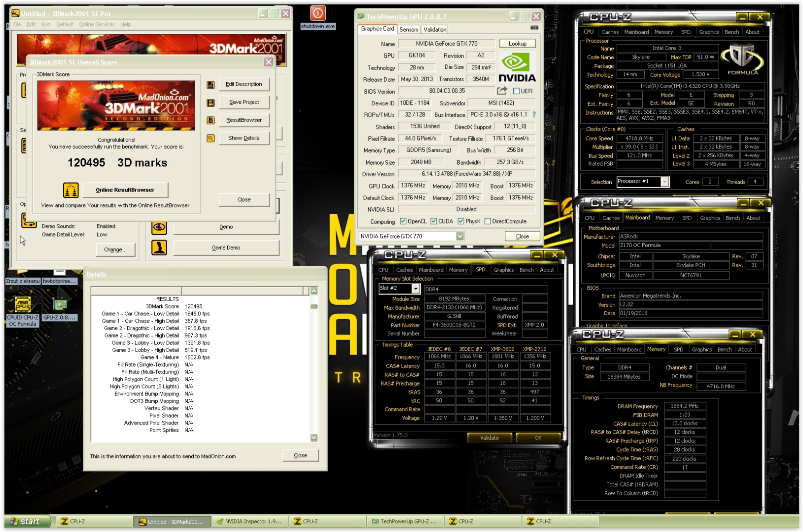Click the ResultBrowser icon beside its button

tap(210, 120)
